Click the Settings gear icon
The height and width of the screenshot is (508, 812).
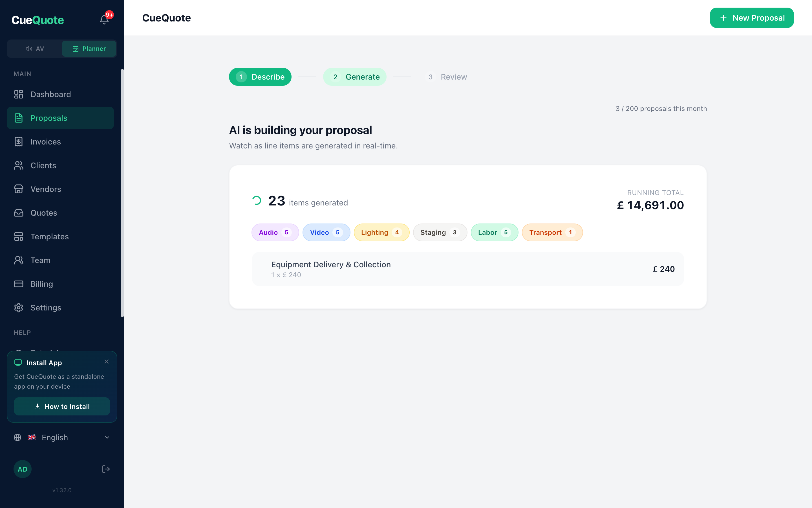(18, 308)
